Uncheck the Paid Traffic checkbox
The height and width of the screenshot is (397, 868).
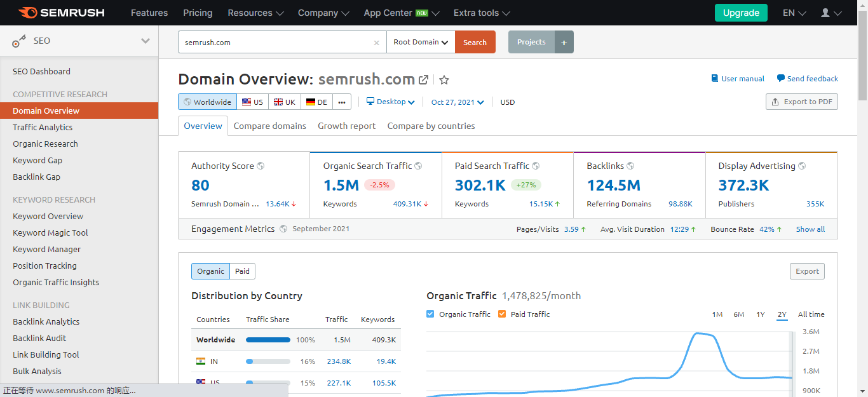coord(502,314)
